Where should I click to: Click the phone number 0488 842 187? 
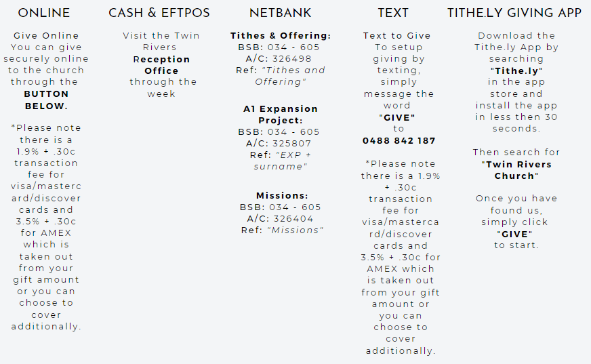tap(399, 141)
